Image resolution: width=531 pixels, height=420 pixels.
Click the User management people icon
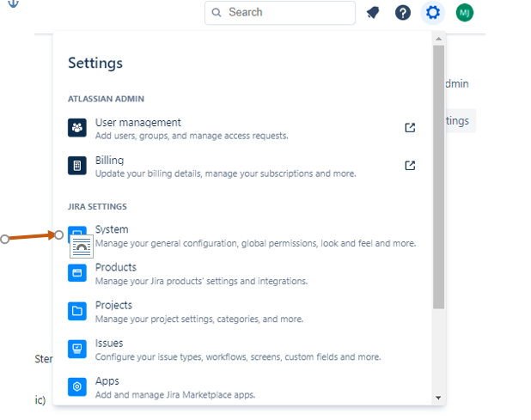76,128
